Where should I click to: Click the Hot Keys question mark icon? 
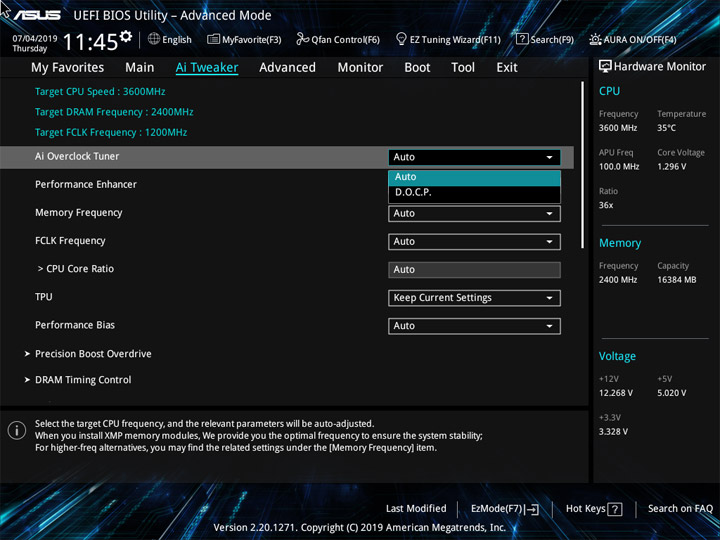click(614, 509)
